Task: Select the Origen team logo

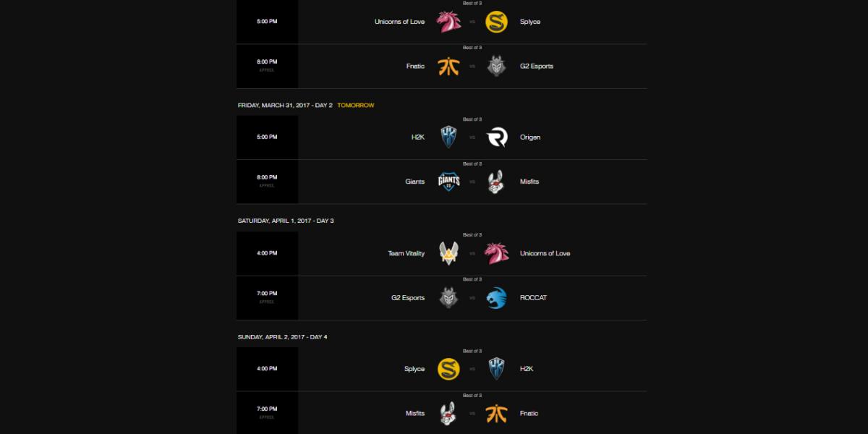Action: tap(497, 137)
